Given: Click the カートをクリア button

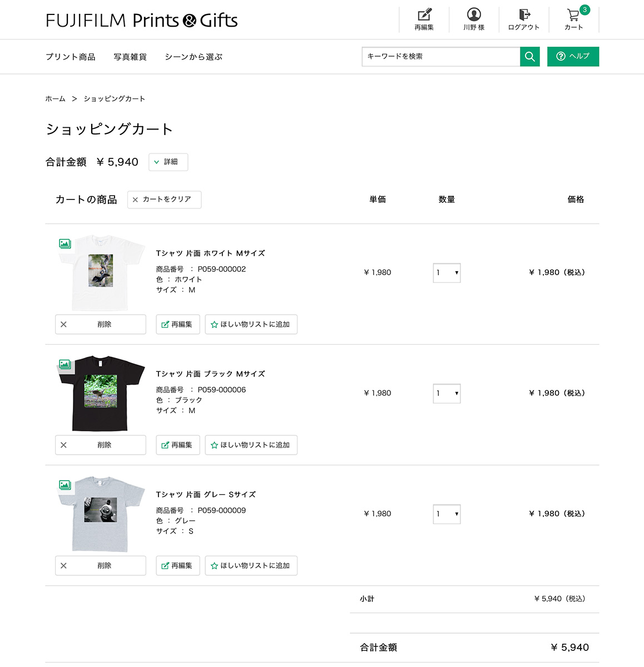Looking at the screenshot, I should pyautogui.click(x=164, y=200).
